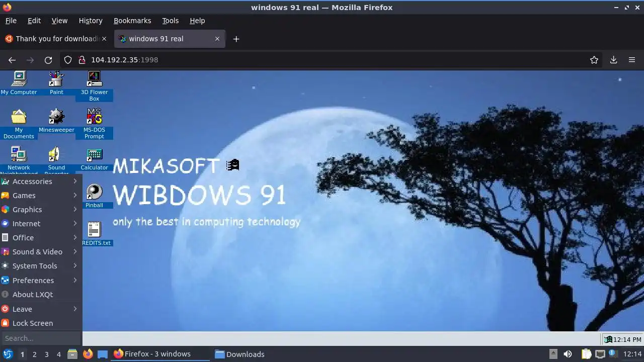
Task: Expand the Sound & Video submenu
Action: click(x=41, y=252)
